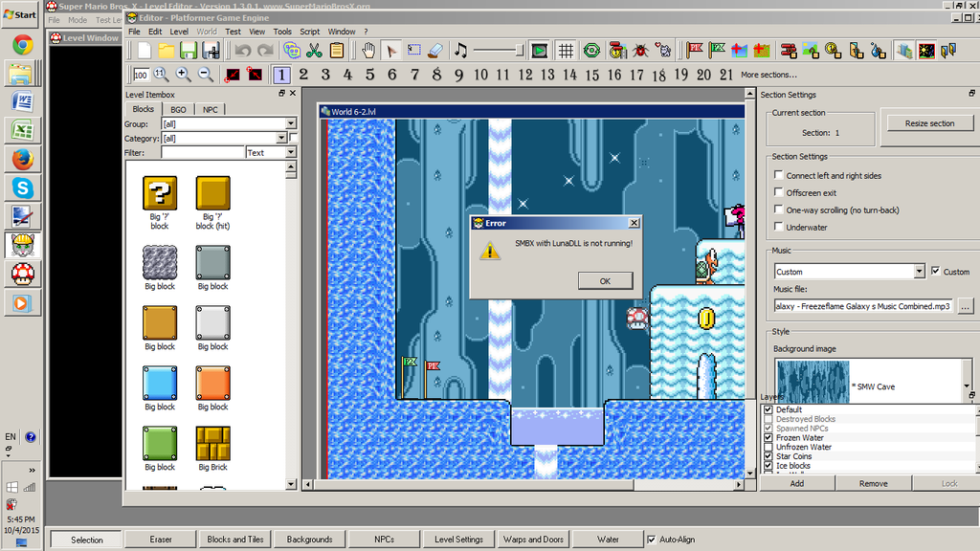Viewport: 980px width, 551px height.
Task: Click the Resize section button
Action: coord(929,123)
